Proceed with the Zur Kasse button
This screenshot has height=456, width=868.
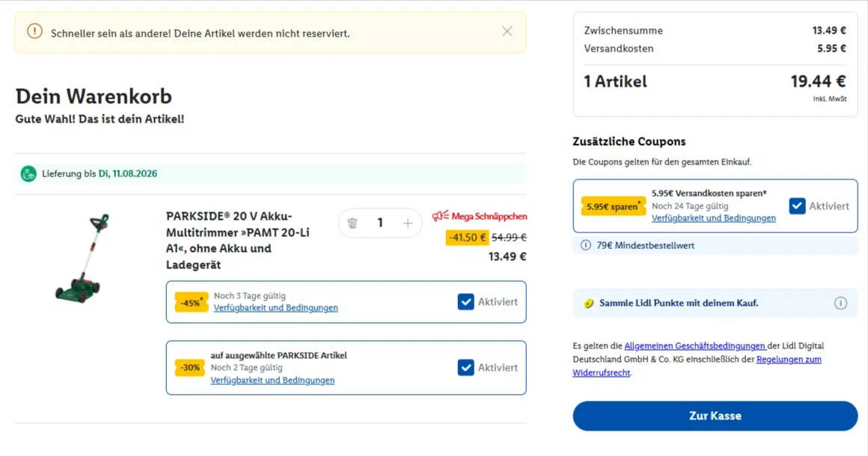[715, 416]
